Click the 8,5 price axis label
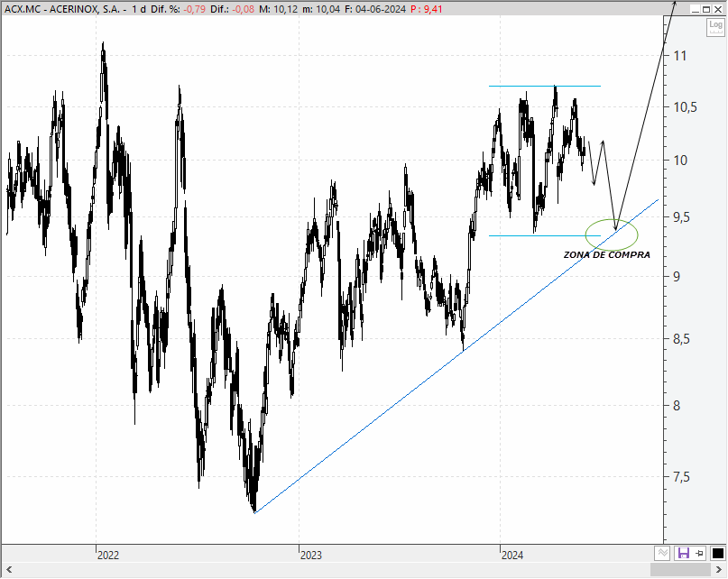Image resolution: width=728 pixels, height=579 pixels. pyautogui.click(x=682, y=339)
